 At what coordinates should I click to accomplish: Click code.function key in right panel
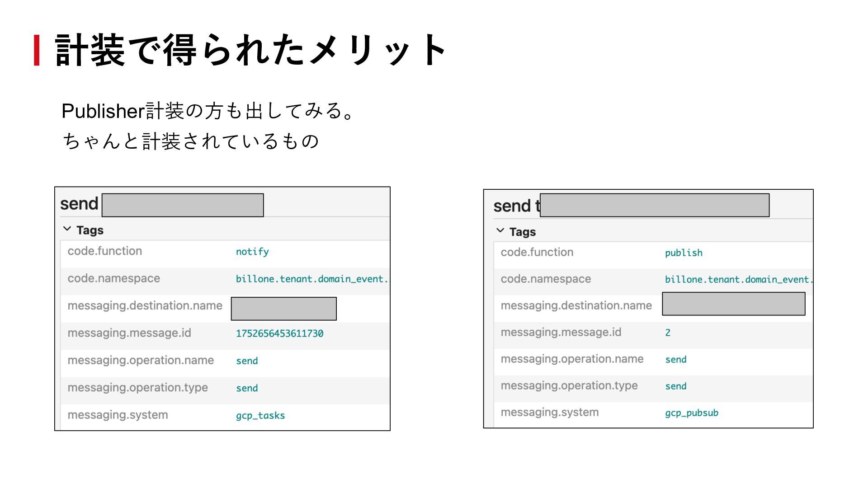click(537, 252)
